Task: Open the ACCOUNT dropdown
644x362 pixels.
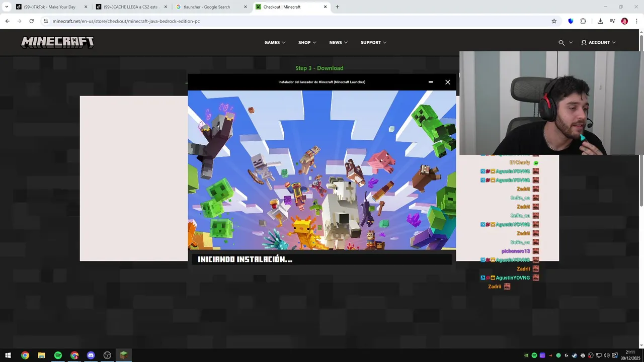Action: (x=598, y=43)
